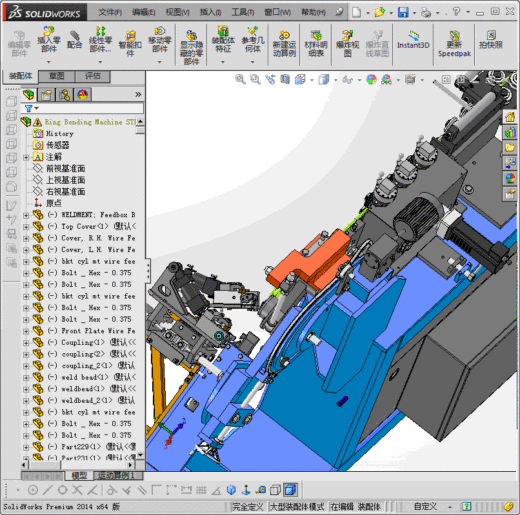520x515 pixels.
Task: Click the Edit Appearance color sphere icon
Action: point(371,79)
